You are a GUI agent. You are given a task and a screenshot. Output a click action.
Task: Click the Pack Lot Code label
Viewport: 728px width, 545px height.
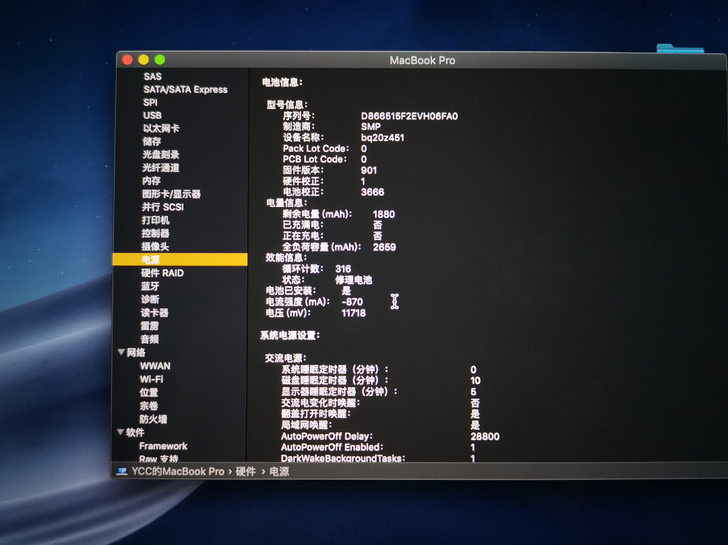click(x=316, y=149)
